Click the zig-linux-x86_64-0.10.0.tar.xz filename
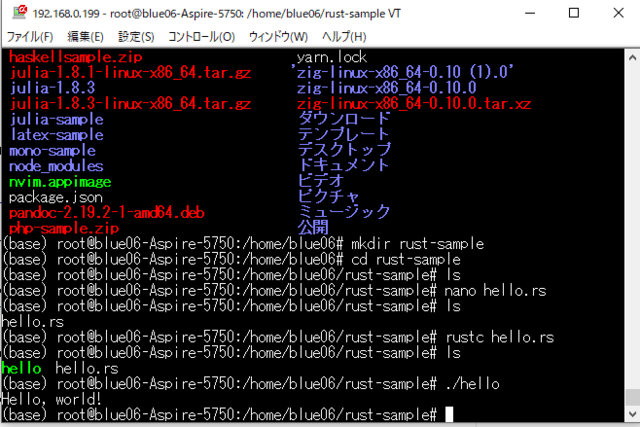The image size is (640, 427). pos(414,104)
